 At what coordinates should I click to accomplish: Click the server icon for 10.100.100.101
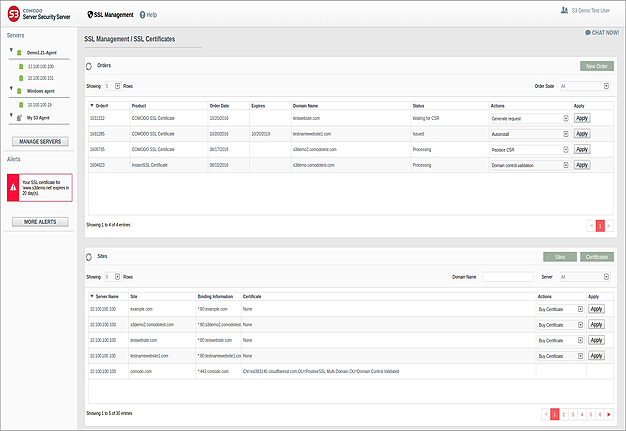[22, 77]
